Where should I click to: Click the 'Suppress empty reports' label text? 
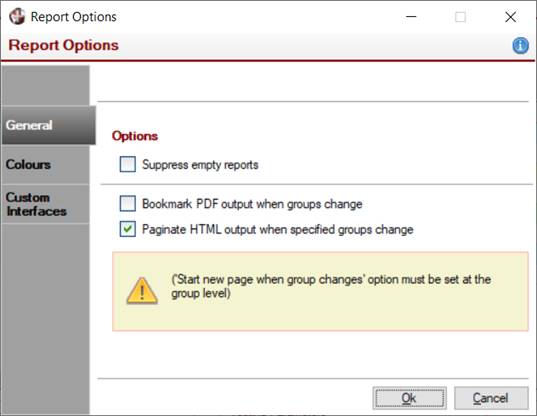(200, 165)
